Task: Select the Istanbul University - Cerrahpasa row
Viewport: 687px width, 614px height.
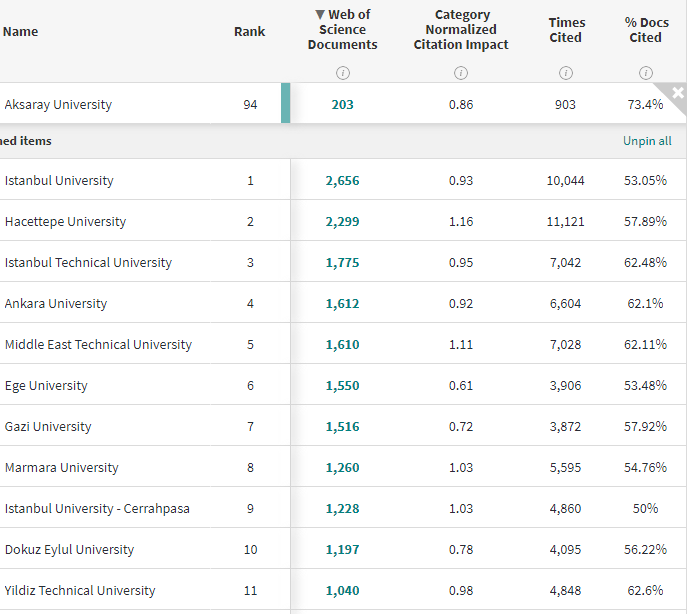Action: [x=97, y=509]
